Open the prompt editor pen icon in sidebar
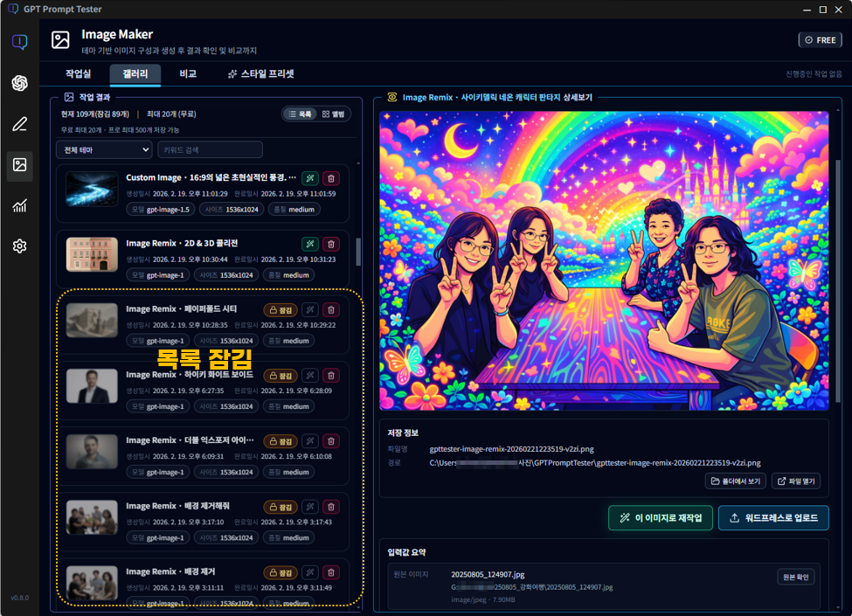The image size is (852, 616). click(x=19, y=124)
